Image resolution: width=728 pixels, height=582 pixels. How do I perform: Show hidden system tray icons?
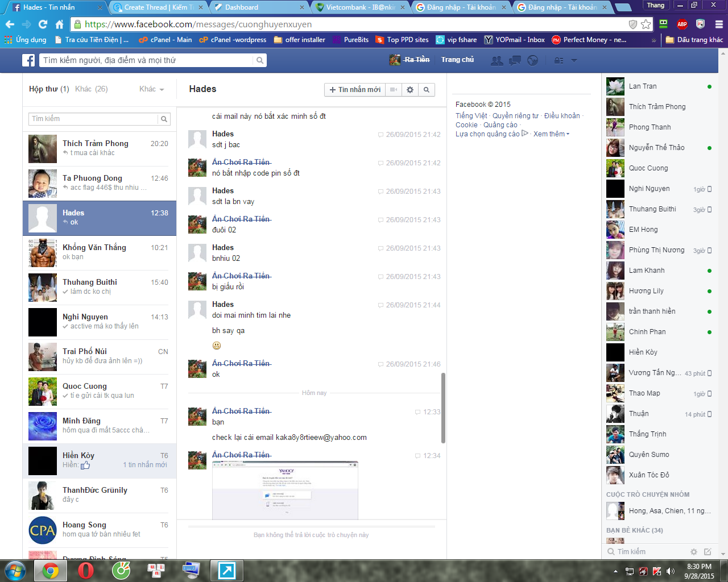(615, 571)
